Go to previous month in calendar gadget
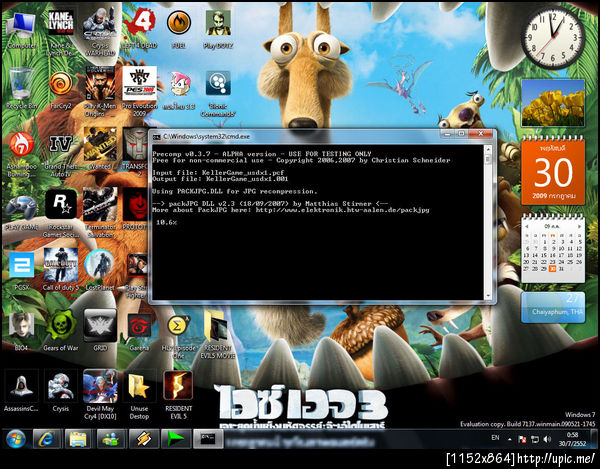600x469 pixels. [x=527, y=226]
